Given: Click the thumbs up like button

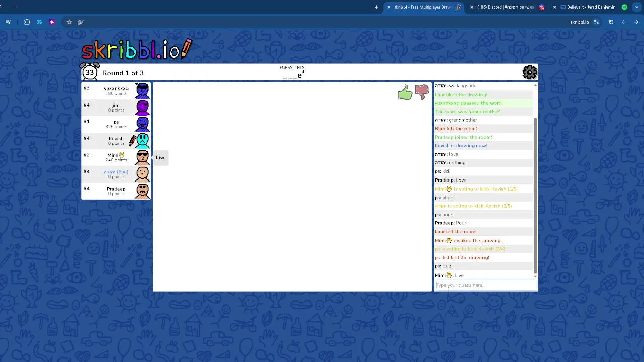Looking at the screenshot, I should 405,92.
